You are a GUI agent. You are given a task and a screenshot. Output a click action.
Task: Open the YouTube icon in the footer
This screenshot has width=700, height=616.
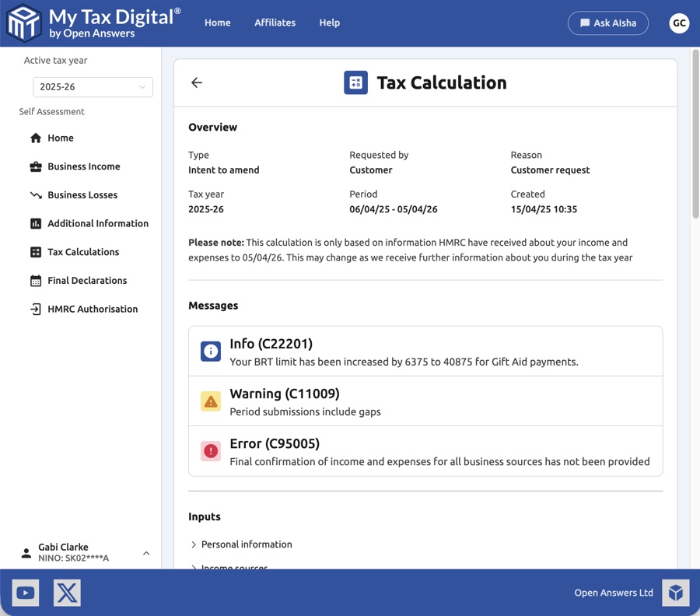[25, 592]
